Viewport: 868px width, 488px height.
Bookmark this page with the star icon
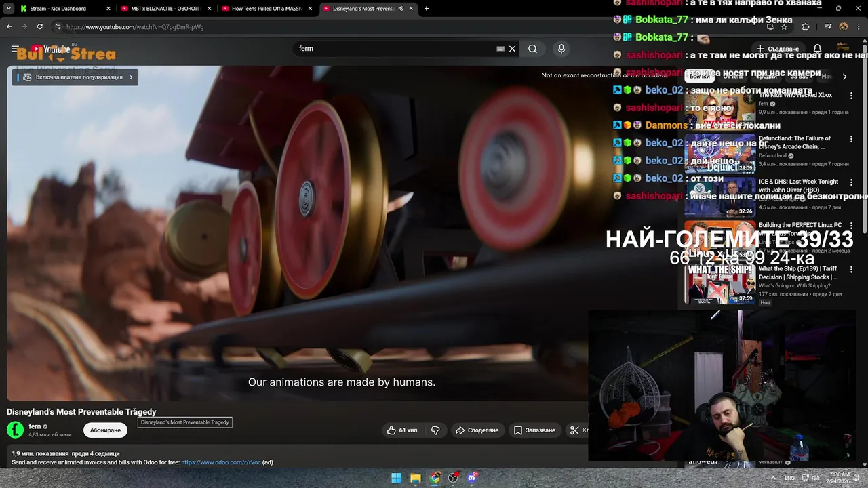(784, 27)
